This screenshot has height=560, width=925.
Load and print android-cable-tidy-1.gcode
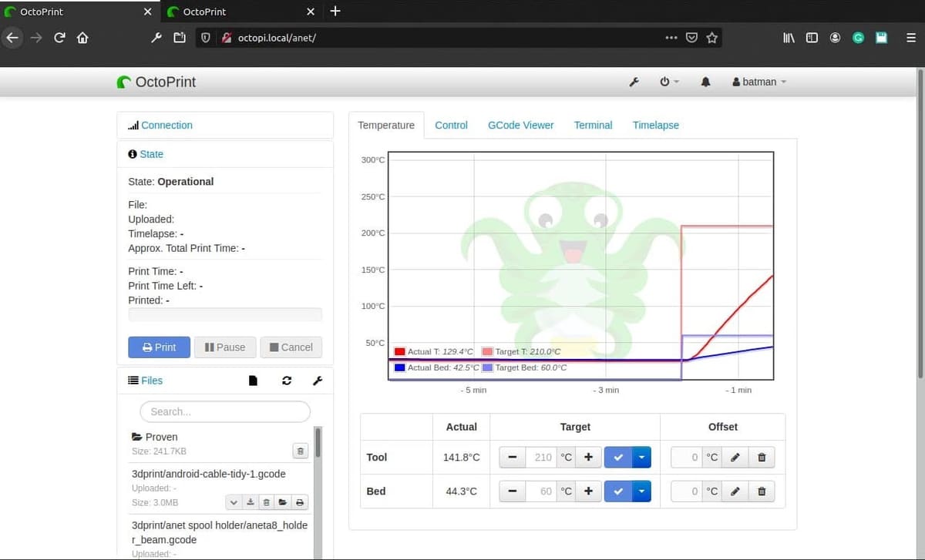300,502
